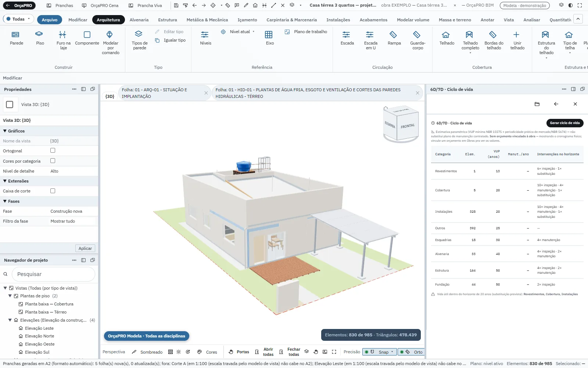588x368 pixels.
Task: Click the Pesquisar search field
Action: (x=53, y=274)
